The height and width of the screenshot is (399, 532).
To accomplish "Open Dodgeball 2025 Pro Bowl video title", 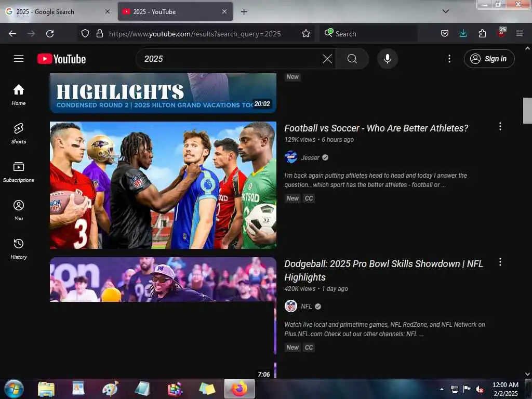I will click(384, 270).
